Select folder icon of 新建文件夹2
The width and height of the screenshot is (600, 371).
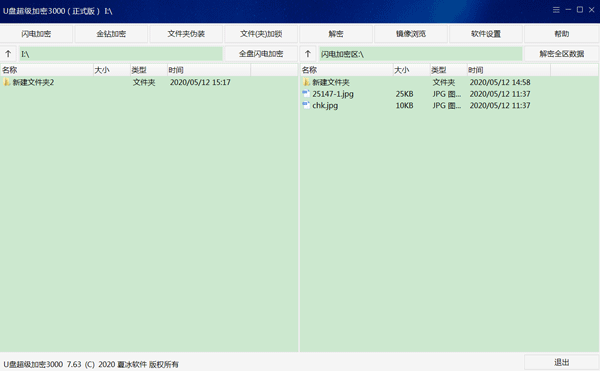point(7,82)
